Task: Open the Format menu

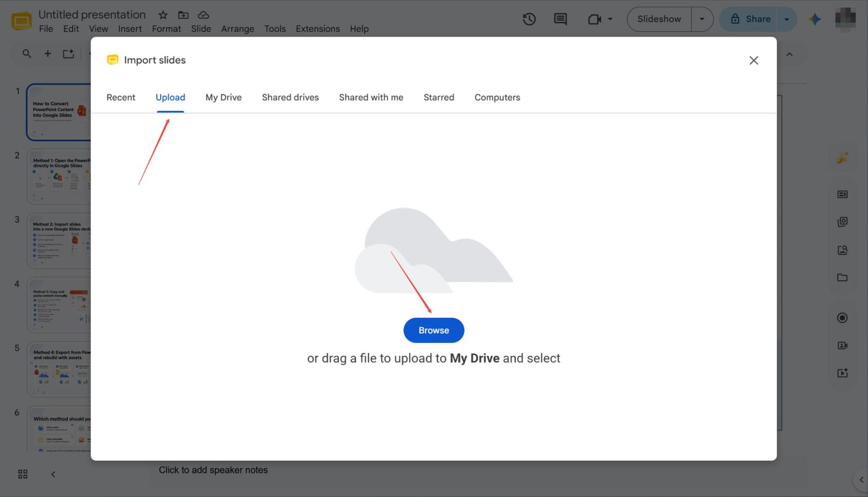Action: click(x=166, y=29)
